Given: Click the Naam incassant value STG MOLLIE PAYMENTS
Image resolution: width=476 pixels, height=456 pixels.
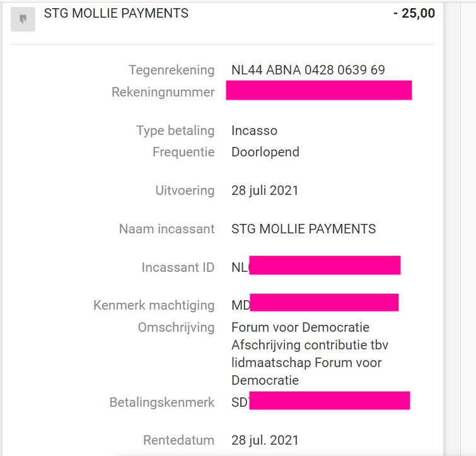Looking at the screenshot, I should click(x=303, y=229).
